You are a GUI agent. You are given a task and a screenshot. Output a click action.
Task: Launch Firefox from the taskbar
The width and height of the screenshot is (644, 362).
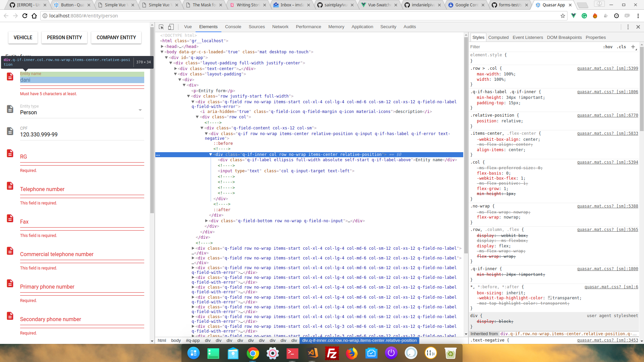352,353
